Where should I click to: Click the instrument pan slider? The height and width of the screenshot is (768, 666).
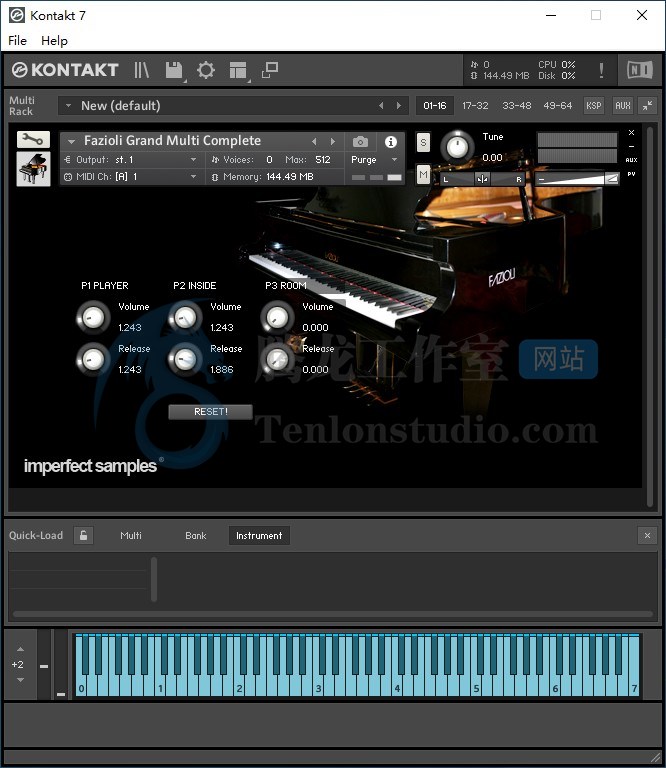(x=482, y=179)
